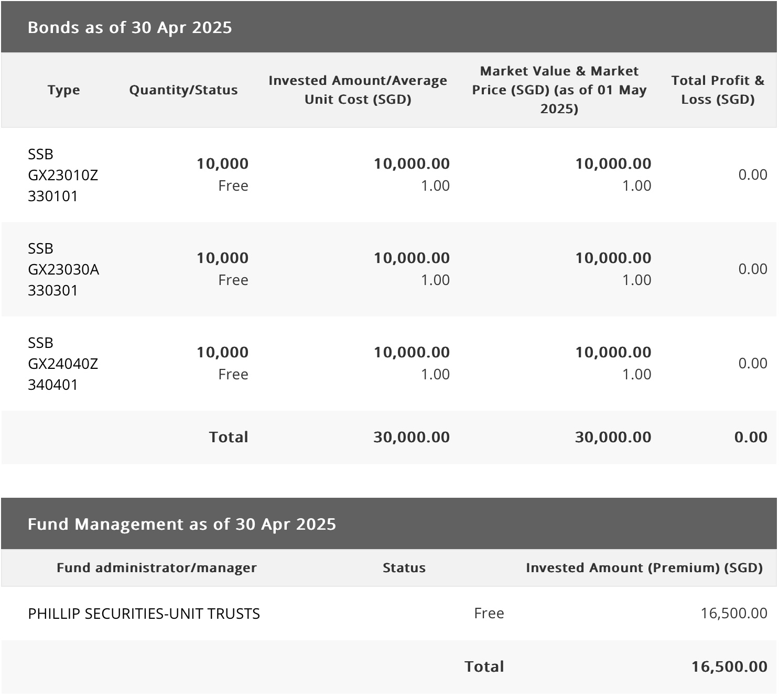Select the bond name SSB GX23030A 330301
This screenshot has width=779, height=700.
point(63,269)
